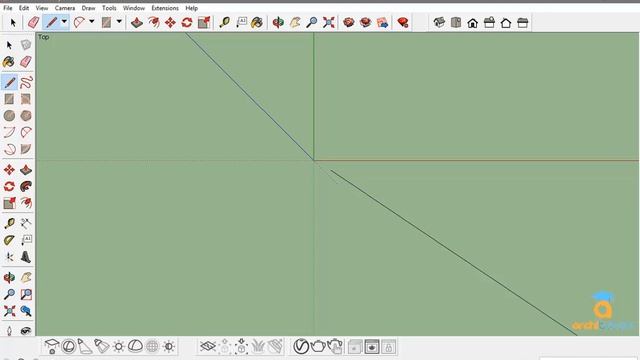Select Zoom Window tool in left toolbar
The height and width of the screenshot is (360, 640).
[x=26, y=294]
